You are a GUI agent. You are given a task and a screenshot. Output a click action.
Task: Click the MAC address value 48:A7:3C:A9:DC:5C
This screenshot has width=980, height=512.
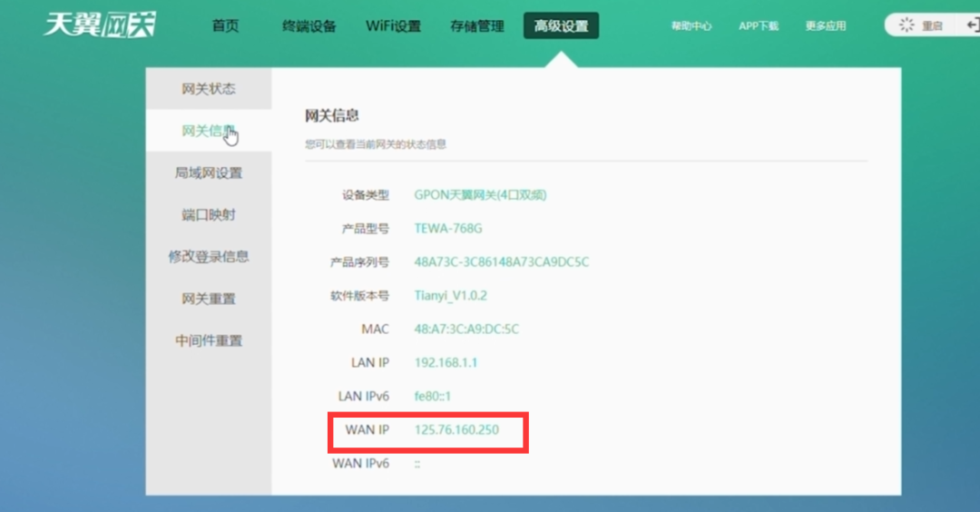[466, 329]
